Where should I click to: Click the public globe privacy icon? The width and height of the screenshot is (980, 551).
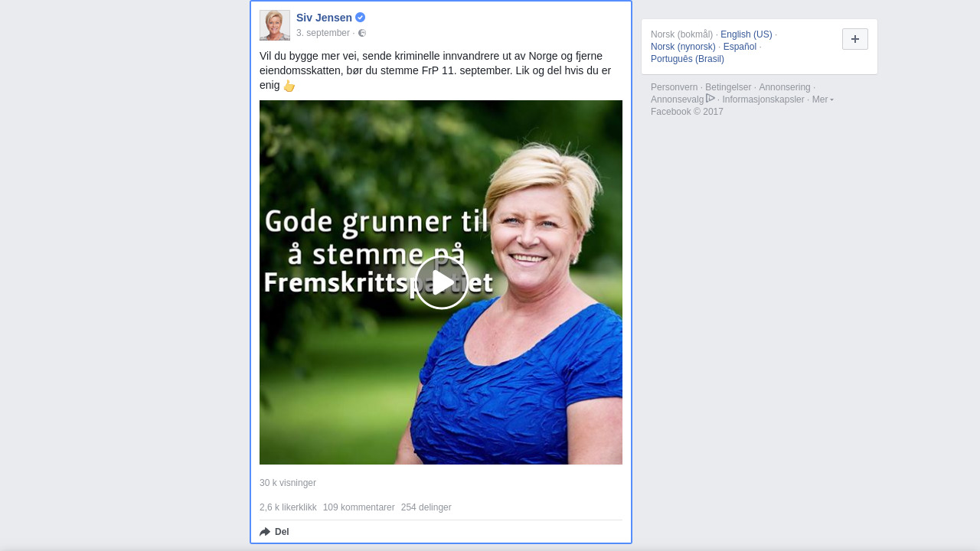click(x=362, y=33)
